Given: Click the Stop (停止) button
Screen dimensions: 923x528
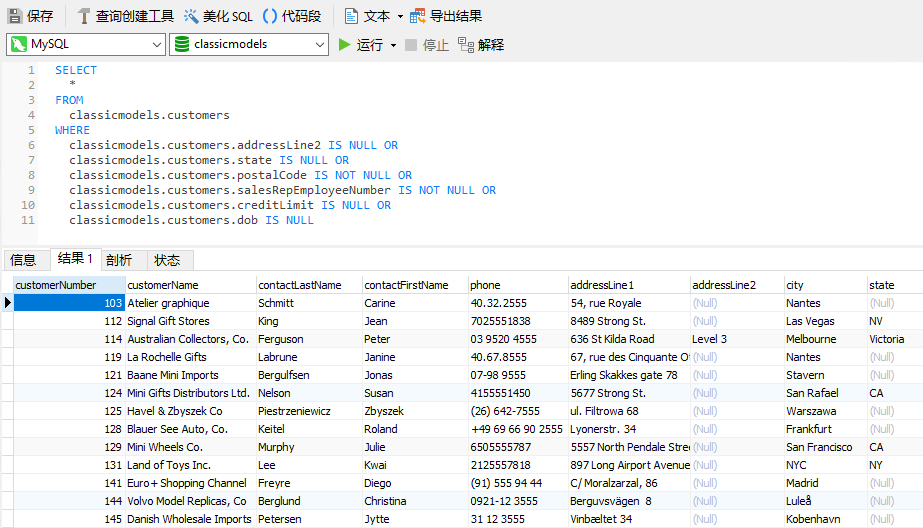Looking at the screenshot, I should point(427,45).
